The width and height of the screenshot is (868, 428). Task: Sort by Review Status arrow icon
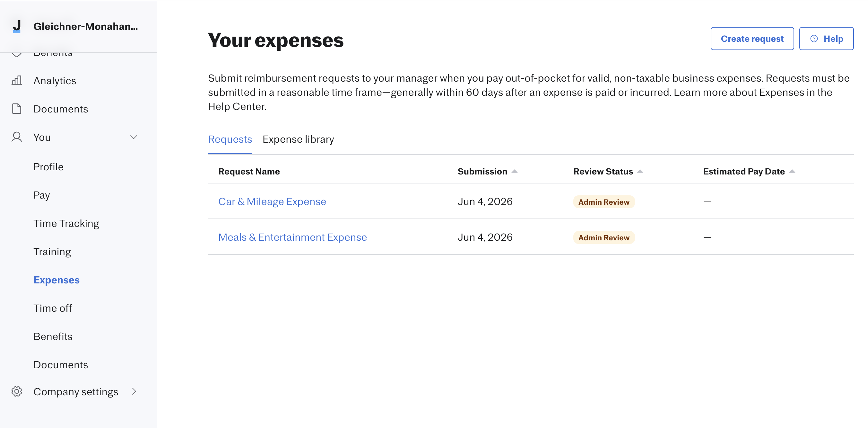640,171
